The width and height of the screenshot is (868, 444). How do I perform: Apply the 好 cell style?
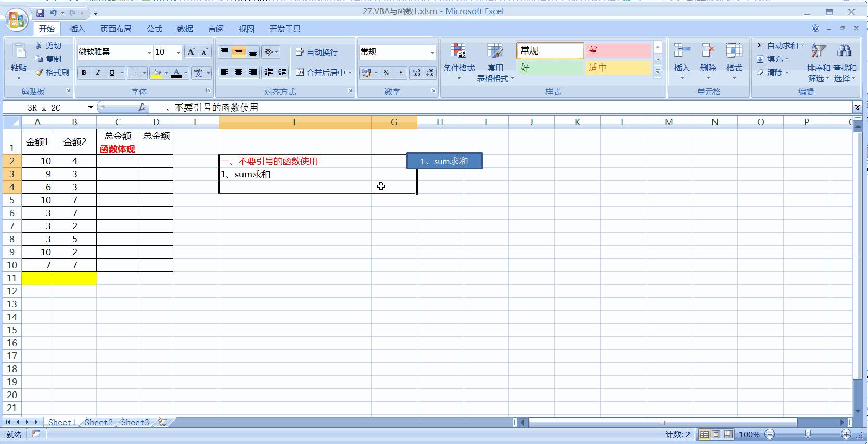[550, 68]
